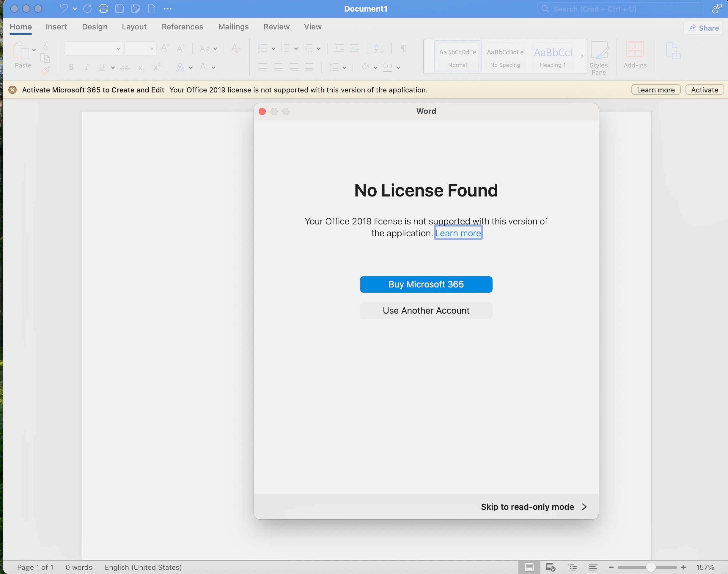Switch to Draft view in status bar
The width and height of the screenshot is (728, 574).
[x=593, y=567]
